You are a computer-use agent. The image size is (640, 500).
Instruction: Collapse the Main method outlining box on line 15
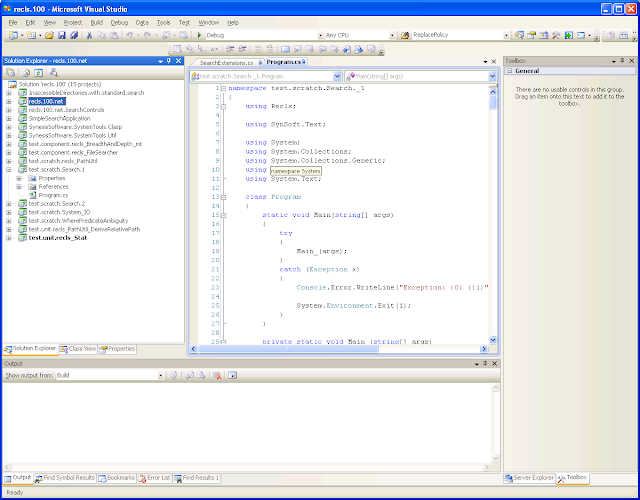224,215
